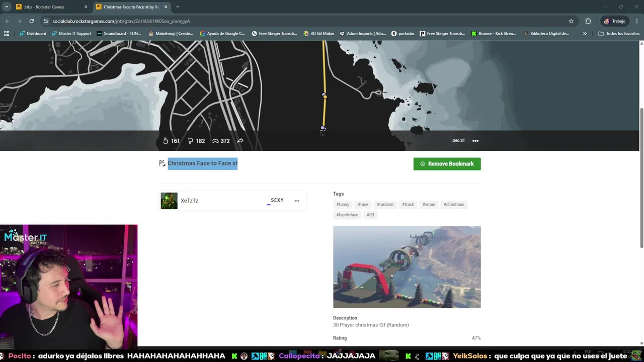The height and width of the screenshot is (362, 644).
Task: Click the Remove Bookmark button
Action: [x=447, y=164]
